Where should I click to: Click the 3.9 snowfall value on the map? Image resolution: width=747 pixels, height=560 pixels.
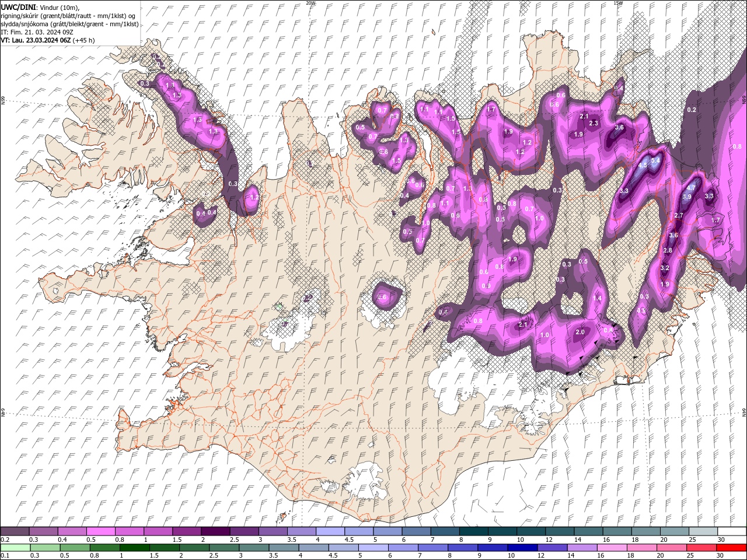click(687, 197)
